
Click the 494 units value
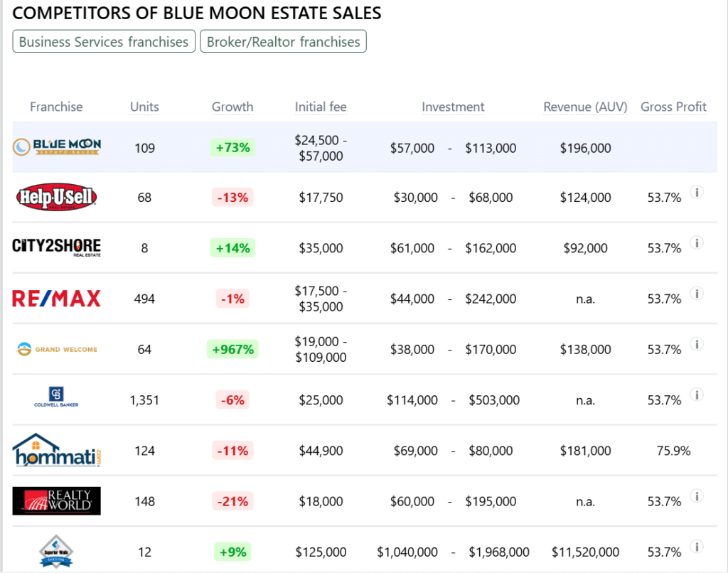[144, 299]
